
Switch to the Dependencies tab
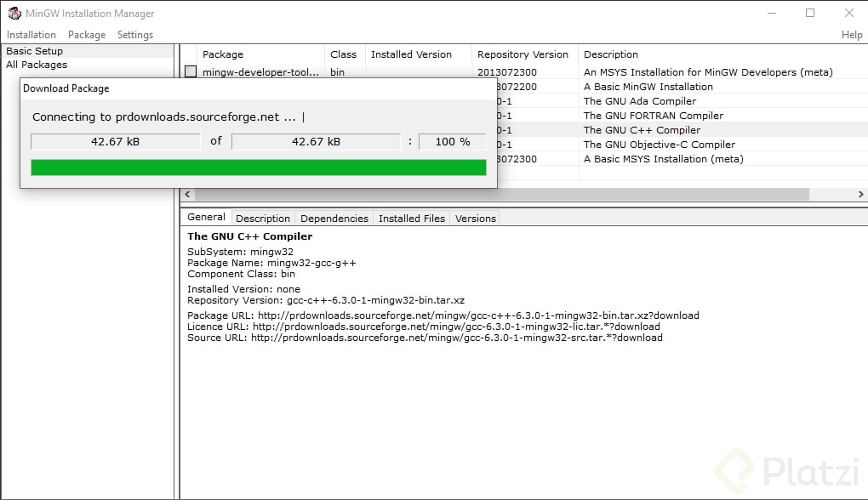(x=334, y=219)
